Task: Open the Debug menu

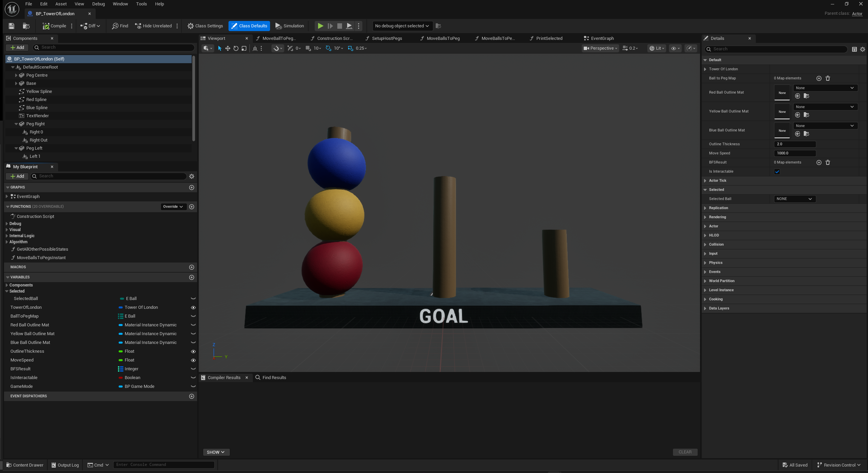Action: pyautogui.click(x=98, y=4)
